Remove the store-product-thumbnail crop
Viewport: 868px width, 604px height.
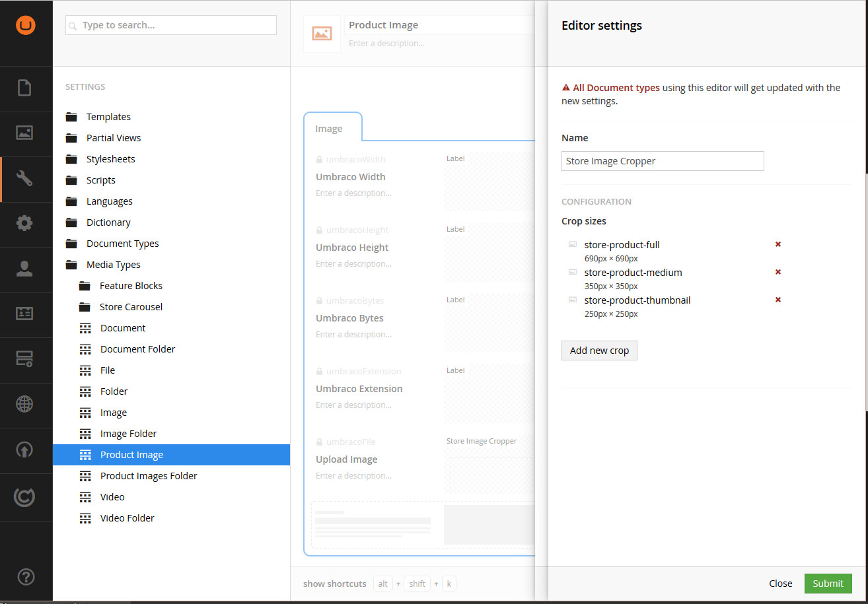click(778, 300)
